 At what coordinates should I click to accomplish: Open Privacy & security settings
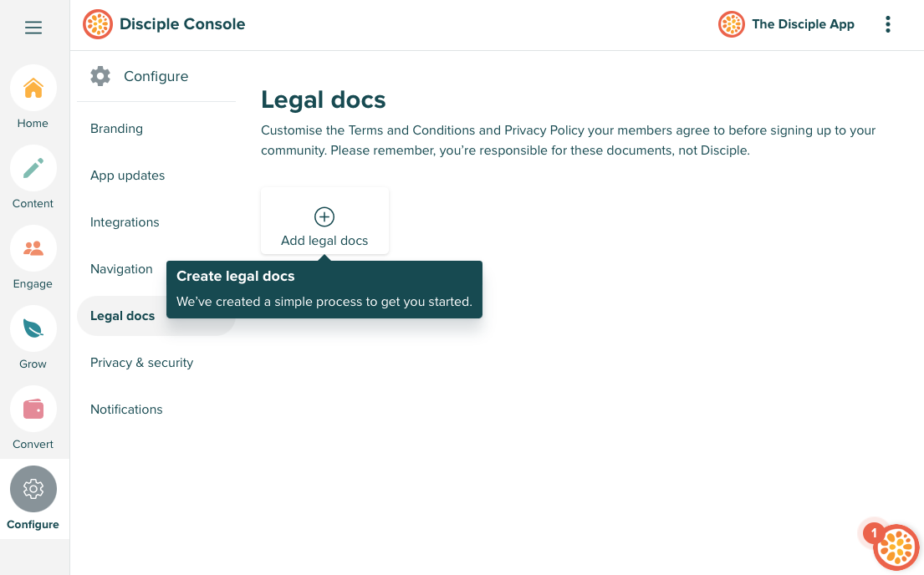click(141, 363)
